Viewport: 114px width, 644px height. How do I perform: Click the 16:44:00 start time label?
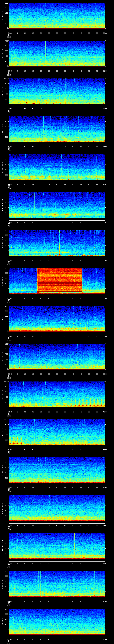point(9,601)
